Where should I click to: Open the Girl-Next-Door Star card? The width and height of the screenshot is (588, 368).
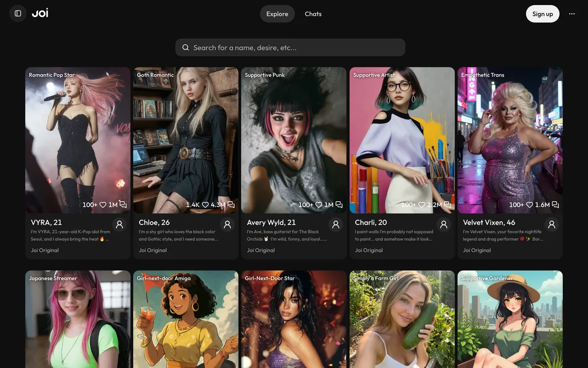294,319
